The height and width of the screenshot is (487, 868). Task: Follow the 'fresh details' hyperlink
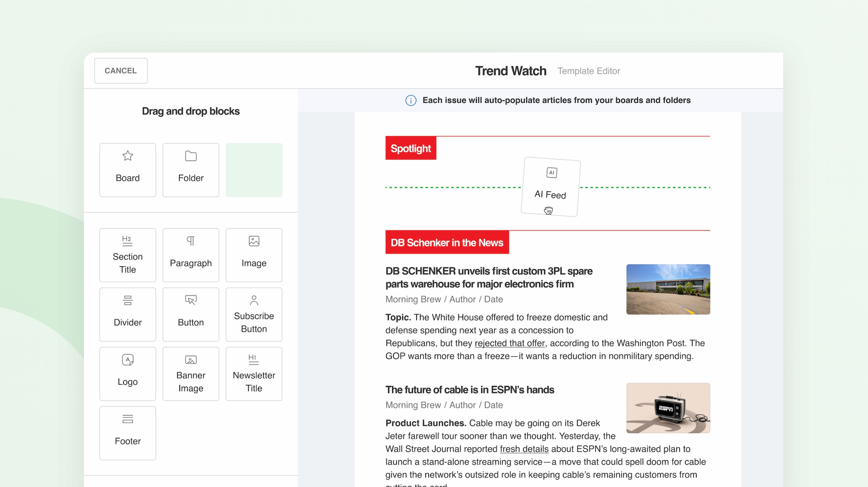tap(524, 449)
